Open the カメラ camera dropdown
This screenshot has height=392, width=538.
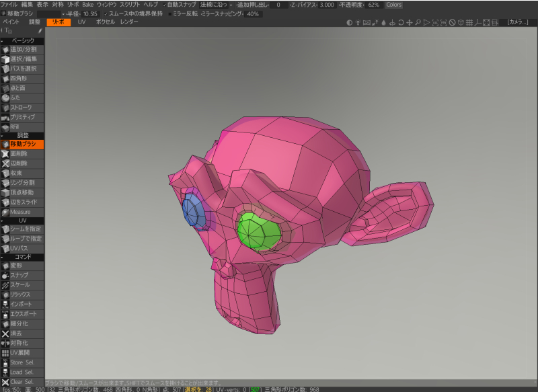tap(518, 22)
